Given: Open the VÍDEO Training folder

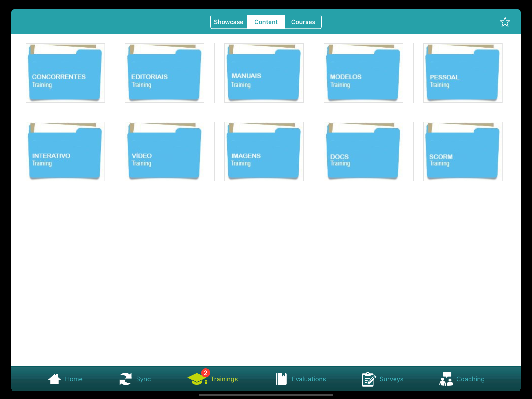Looking at the screenshot, I should tap(165, 152).
